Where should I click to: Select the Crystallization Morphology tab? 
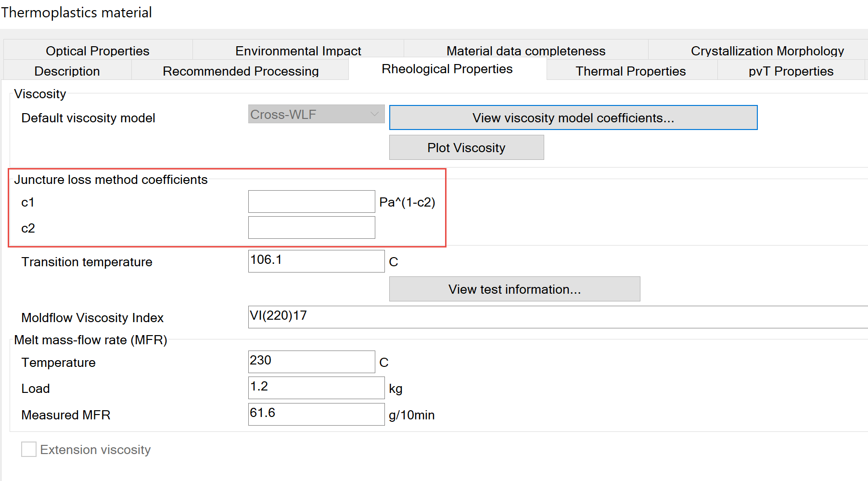point(767,51)
